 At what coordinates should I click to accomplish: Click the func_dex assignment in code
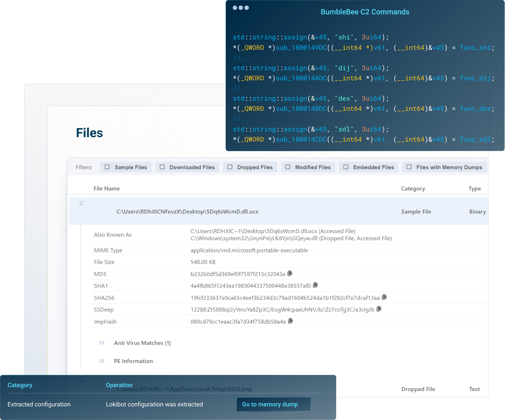(475, 109)
